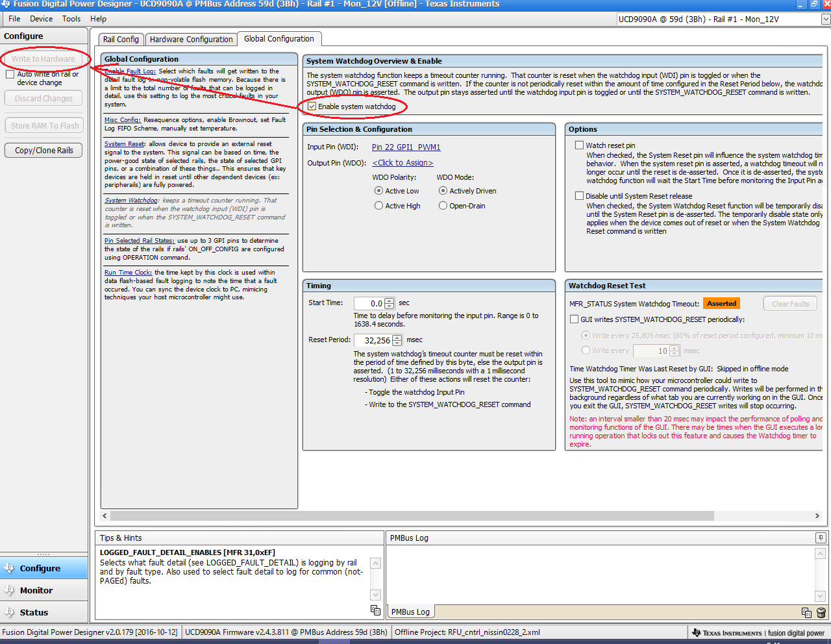The width and height of the screenshot is (831, 644).
Task: Select Active Low WDO polarity
Action: (x=378, y=191)
